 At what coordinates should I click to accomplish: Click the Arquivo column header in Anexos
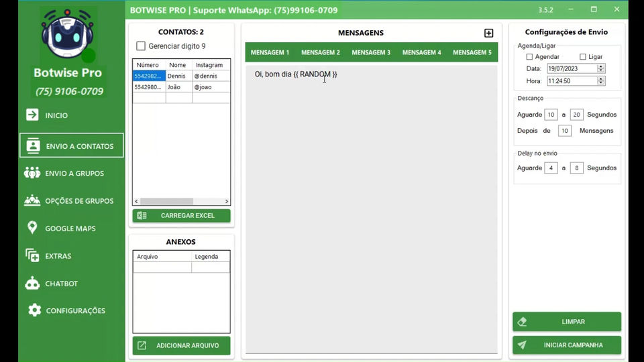pos(162,257)
